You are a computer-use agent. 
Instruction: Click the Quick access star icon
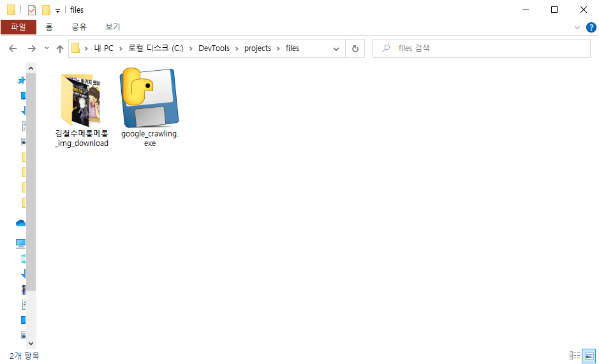[x=22, y=80]
